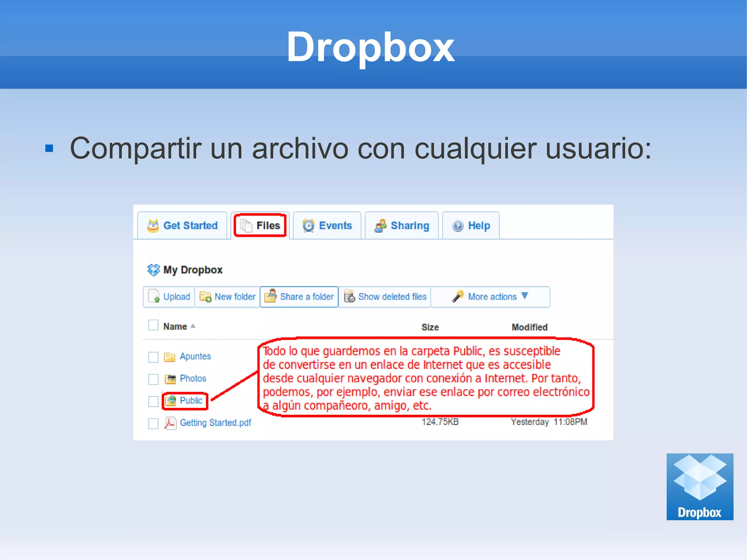The image size is (747, 560).
Task: Click the Yesterday 11:08PM modified value
Action: tap(549, 422)
